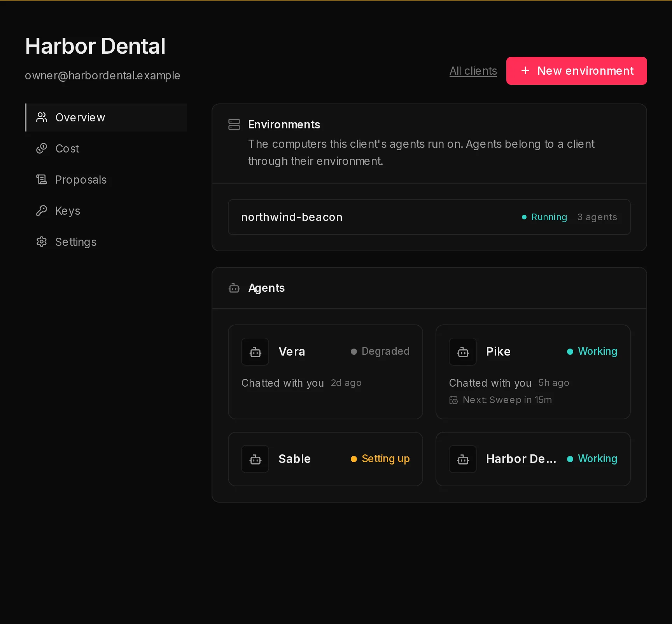The width and height of the screenshot is (672, 624).
Task: Click Pike's robot avatar icon
Action: [x=463, y=352]
